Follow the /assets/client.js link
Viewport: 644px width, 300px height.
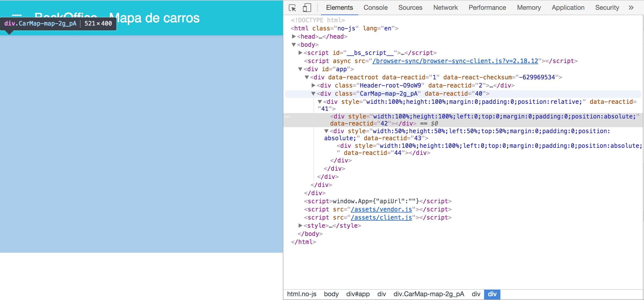click(381, 217)
